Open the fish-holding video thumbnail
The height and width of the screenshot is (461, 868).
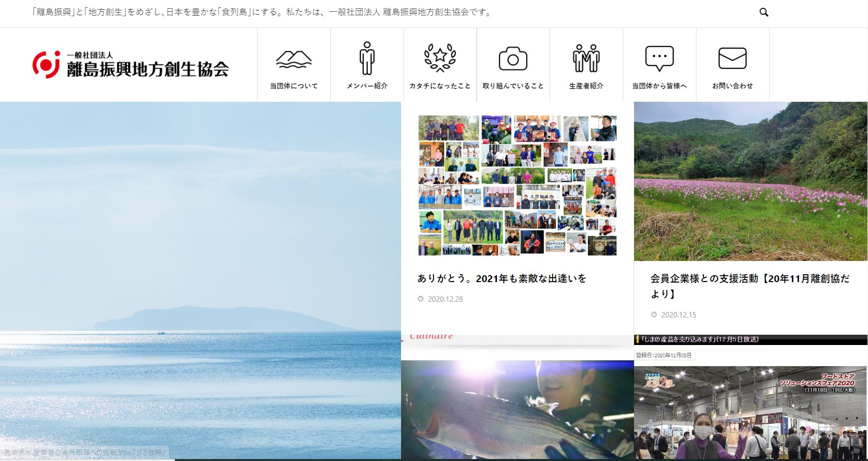click(x=517, y=409)
